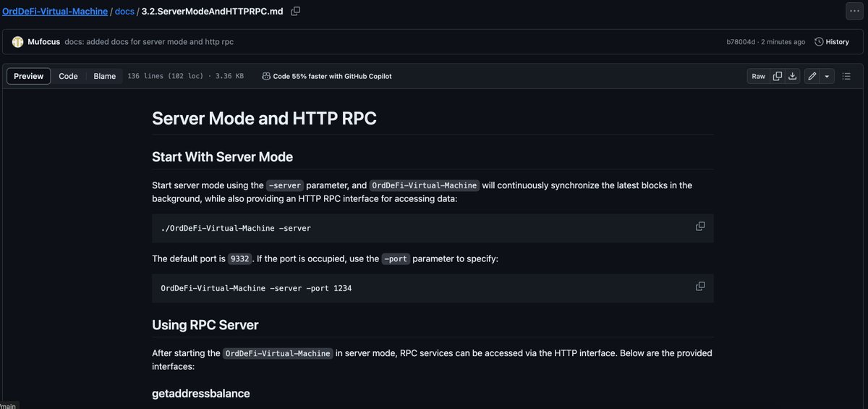This screenshot has height=409, width=868.
Task: Click Start With Server Mode heading
Action: click(x=222, y=157)
